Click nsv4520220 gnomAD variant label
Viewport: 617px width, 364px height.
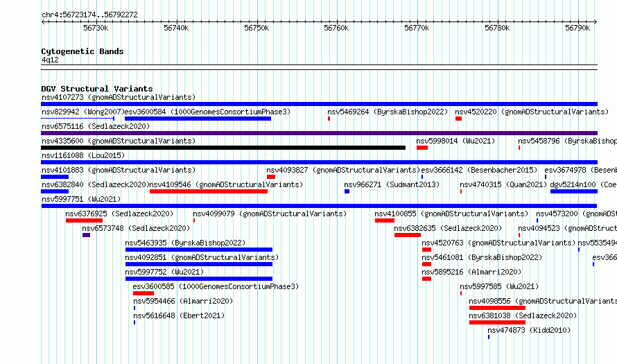tap(532, 112)
